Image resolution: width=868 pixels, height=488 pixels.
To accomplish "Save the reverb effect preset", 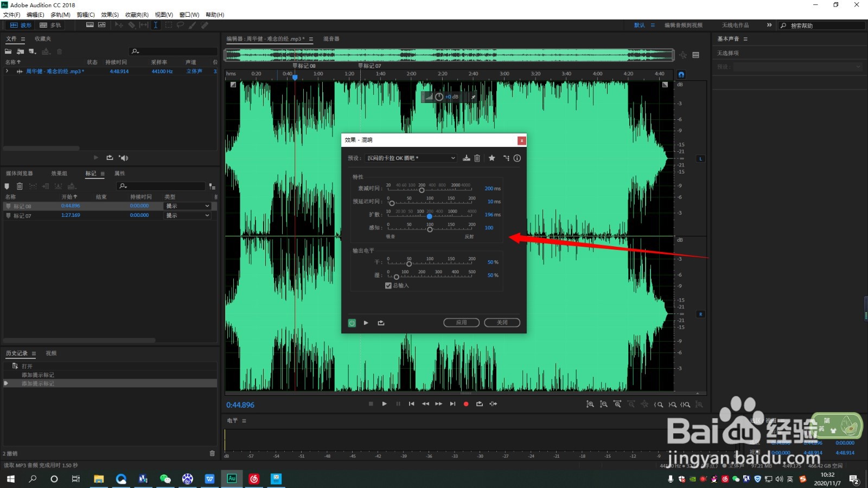I will point(466,158).
